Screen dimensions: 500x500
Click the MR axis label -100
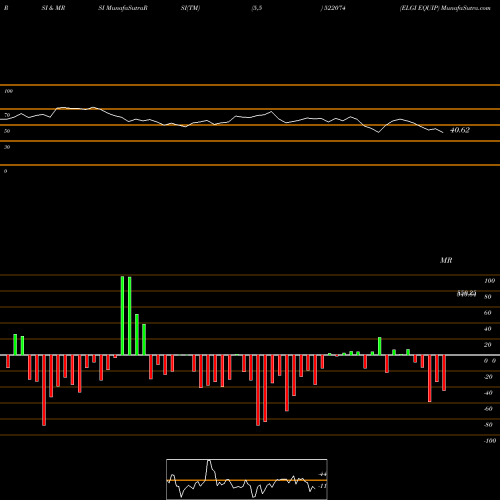[490, 441]
